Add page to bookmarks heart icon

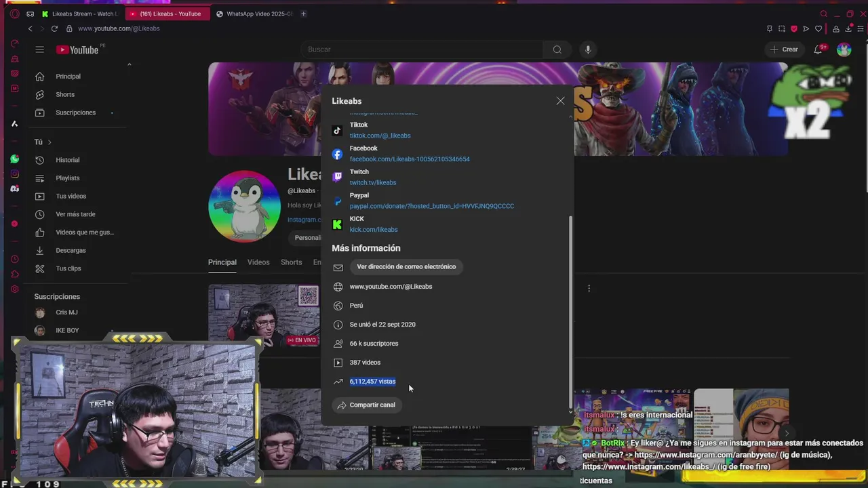[818, 28]
